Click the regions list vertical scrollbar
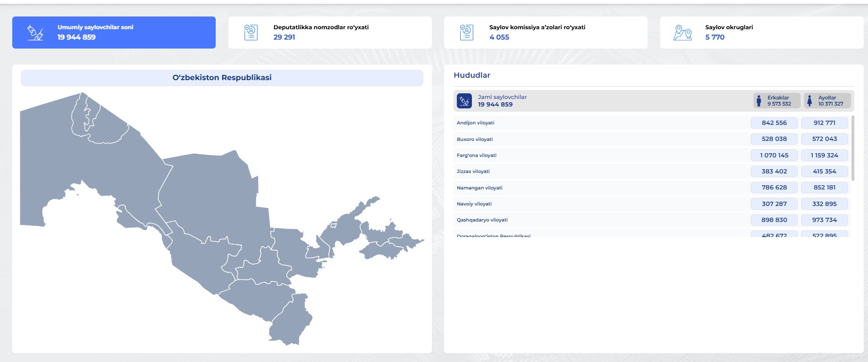This screenshot has width=868, height=362. pos(853,148)
